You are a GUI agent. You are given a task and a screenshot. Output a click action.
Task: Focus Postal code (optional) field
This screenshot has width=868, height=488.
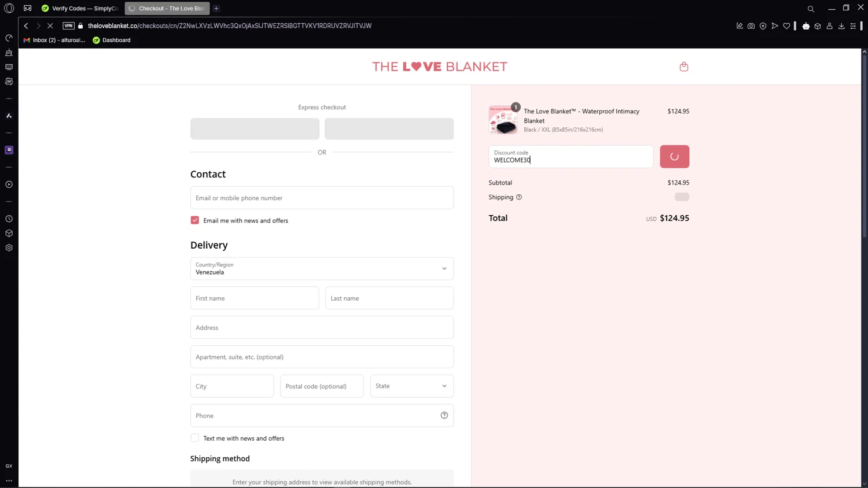[322, 386]
